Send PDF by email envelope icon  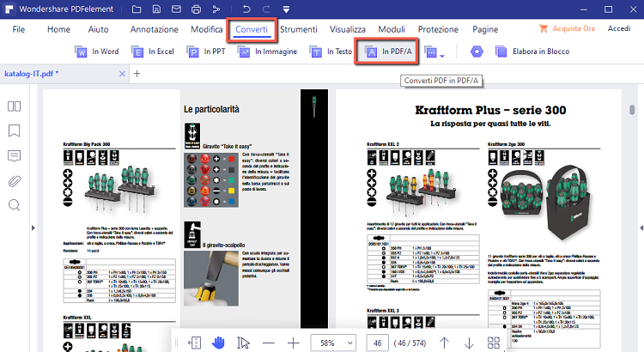(x=176, y=9)
